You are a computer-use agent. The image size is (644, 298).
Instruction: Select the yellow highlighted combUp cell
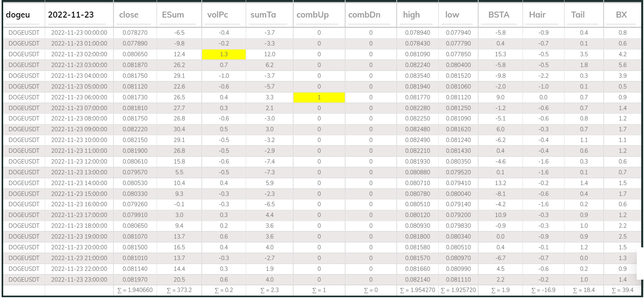(319, 97)
